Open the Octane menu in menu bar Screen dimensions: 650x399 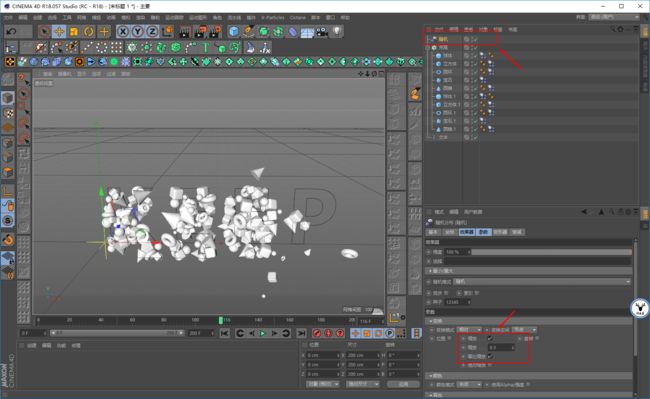298,17
